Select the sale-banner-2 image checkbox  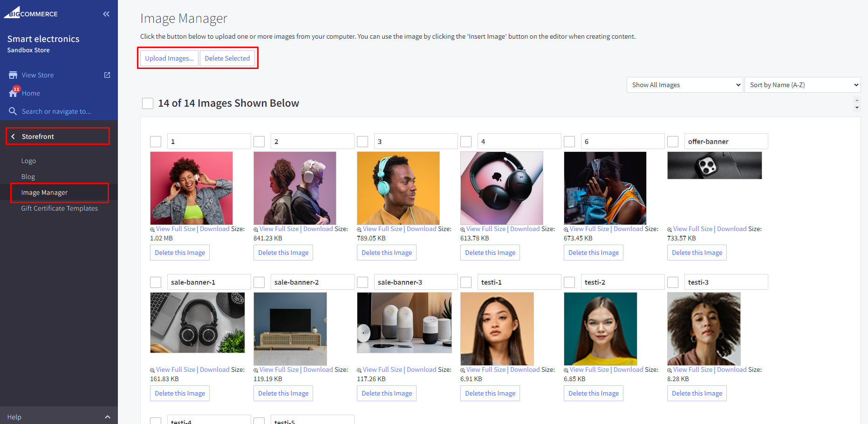tap(259, 282)
